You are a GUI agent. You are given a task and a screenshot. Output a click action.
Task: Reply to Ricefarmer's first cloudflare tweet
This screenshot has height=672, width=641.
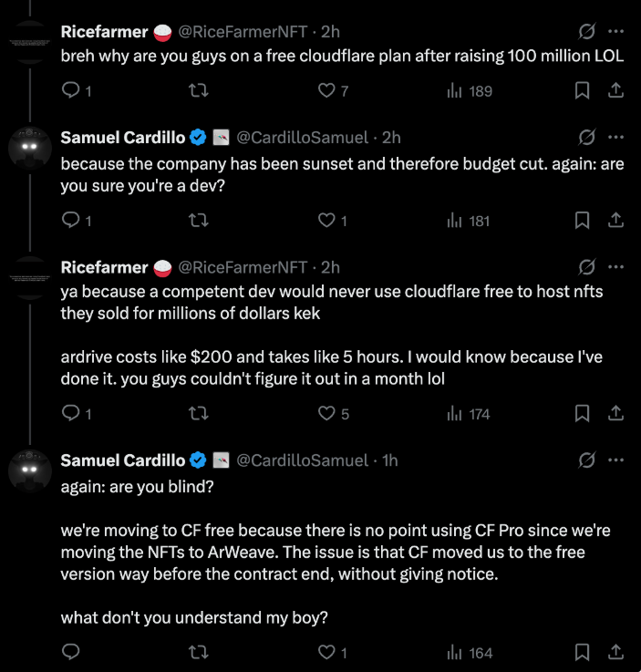pyautogui.click(x=71, y=90)
